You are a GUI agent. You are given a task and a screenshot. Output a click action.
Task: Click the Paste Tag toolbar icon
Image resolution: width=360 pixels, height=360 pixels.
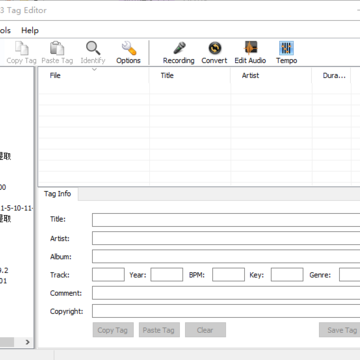point(57,53)
